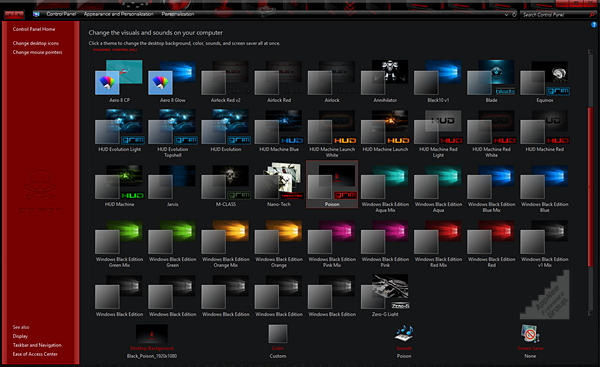600x367 pixels.
Task: Open Desktop Background settings
Action: tap(152, 341)
